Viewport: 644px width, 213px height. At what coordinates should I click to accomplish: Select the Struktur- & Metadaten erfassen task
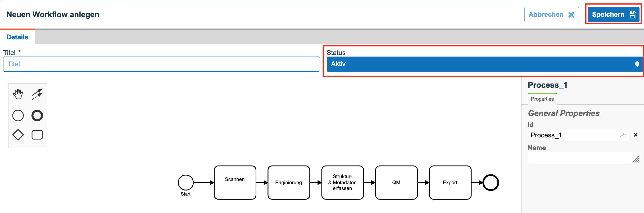[343, 182]
